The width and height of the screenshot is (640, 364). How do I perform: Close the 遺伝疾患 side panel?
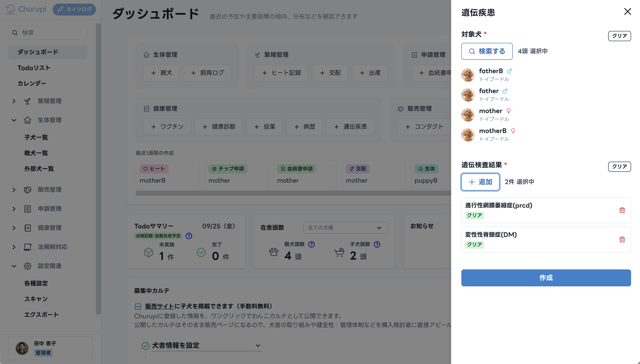[627, 11]
